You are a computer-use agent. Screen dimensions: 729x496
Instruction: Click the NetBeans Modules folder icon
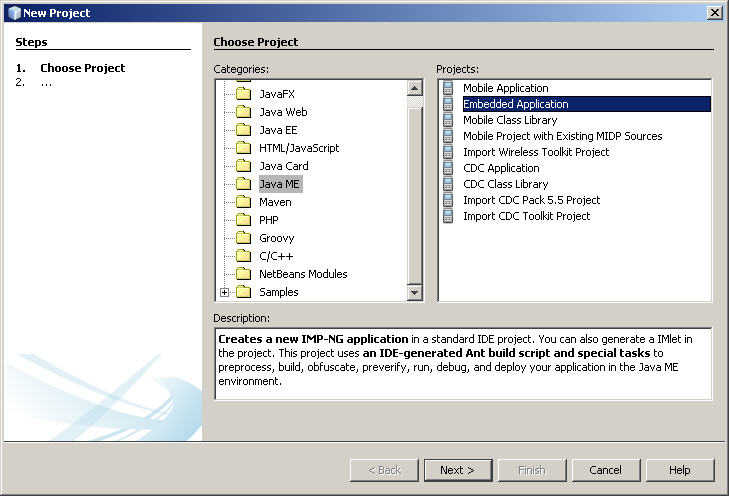click(x=243, y=274)
